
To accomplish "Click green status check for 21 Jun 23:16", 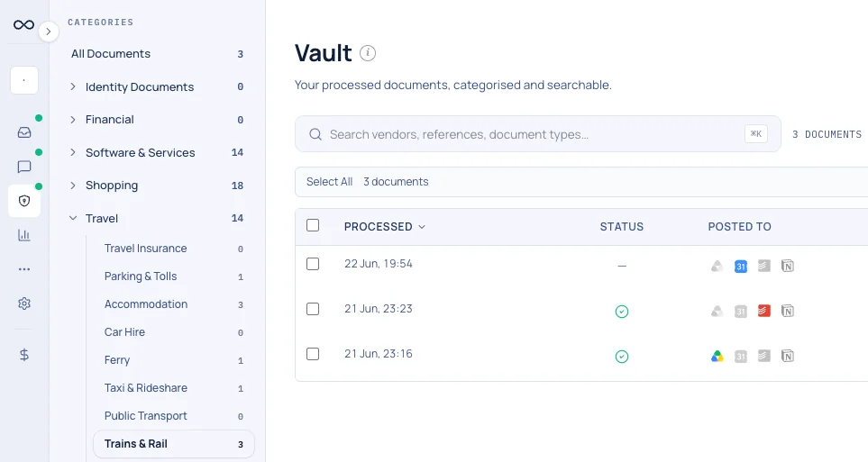I will [622, 357].
